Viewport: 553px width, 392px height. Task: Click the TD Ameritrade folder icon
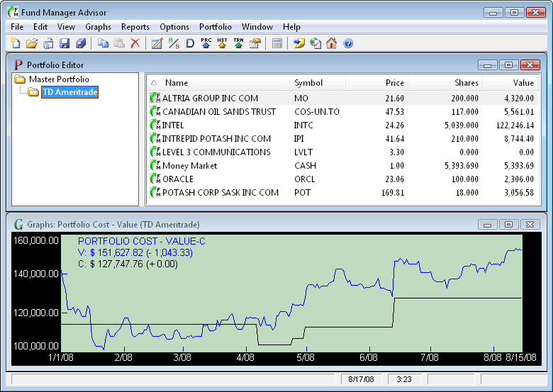(33, 92)
